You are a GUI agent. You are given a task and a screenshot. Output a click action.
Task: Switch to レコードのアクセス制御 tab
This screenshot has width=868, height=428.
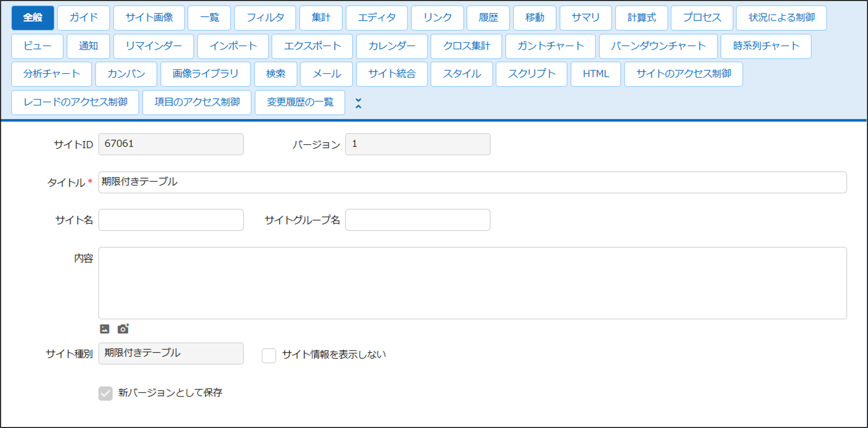tap(75, 103)
